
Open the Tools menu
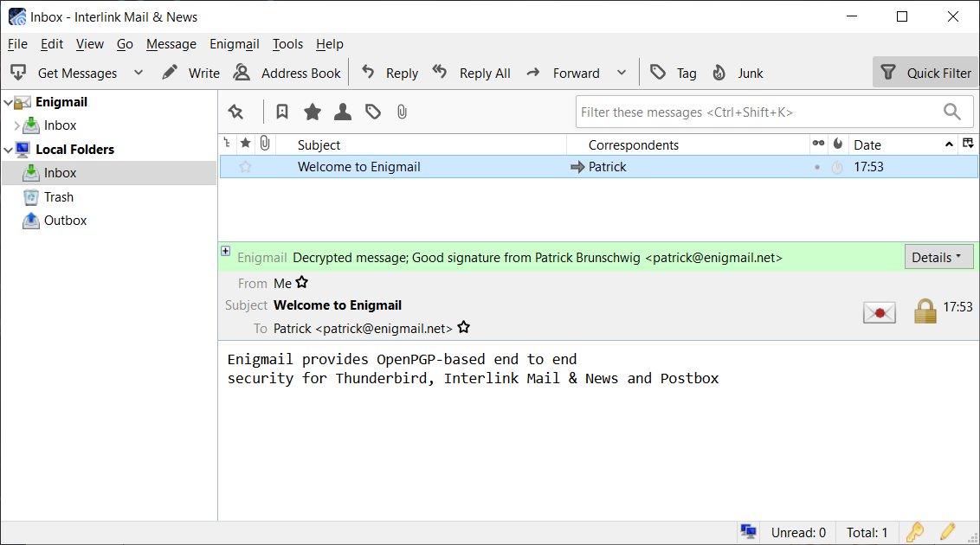click(x=287, y=44)
